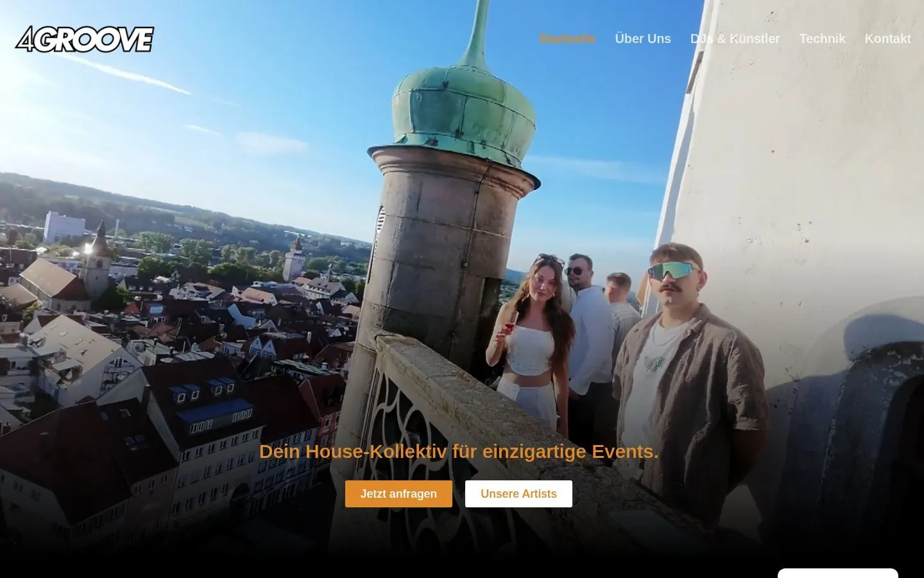Open the DJs & Künstler page
This screenshot has height=578, width=924.
point(735,39)
